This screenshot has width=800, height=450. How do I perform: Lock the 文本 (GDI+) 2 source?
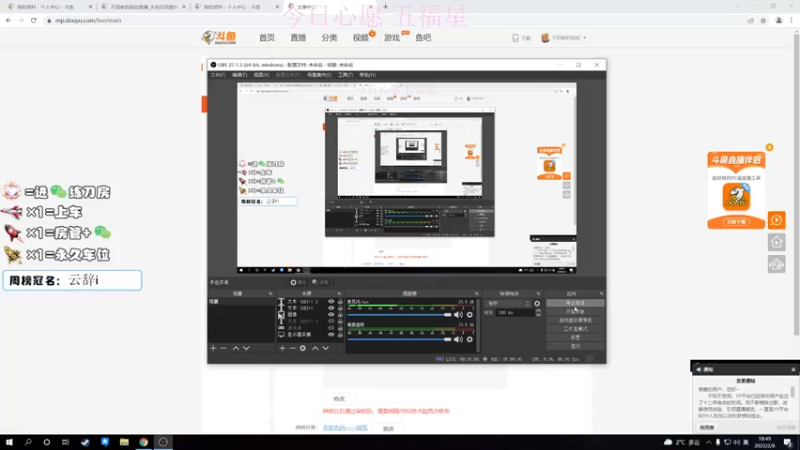(340, 302)
